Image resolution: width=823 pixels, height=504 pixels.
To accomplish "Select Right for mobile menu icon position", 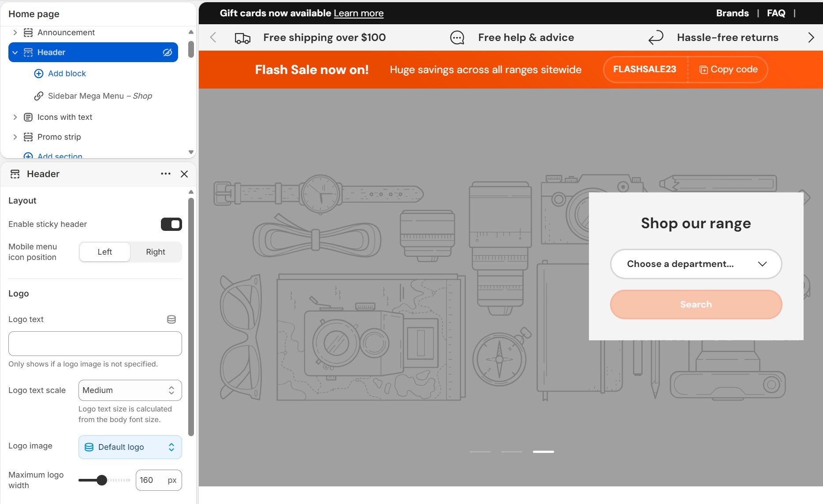I will tap(155, 252).
